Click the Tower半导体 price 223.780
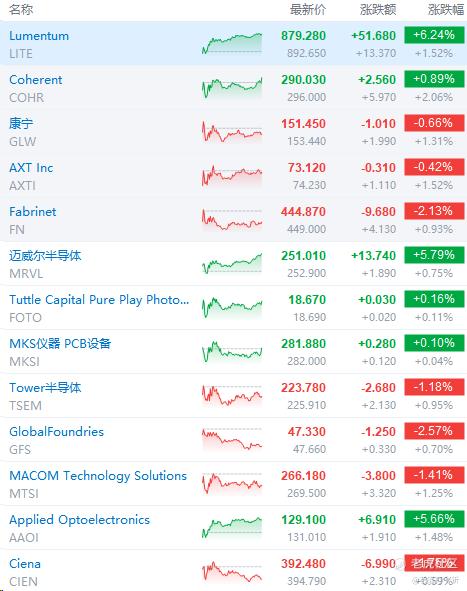The image size is (467, 591). (303, 388)
